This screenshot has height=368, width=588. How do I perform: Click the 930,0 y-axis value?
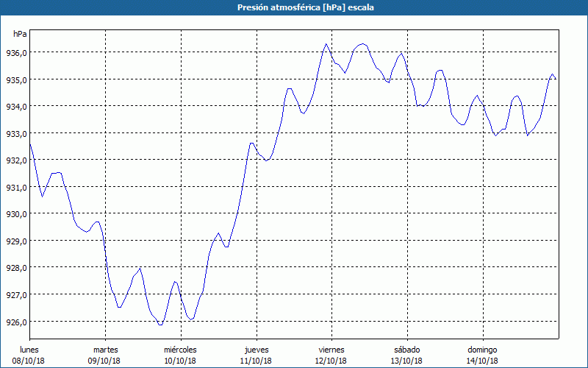pos(16,214)
